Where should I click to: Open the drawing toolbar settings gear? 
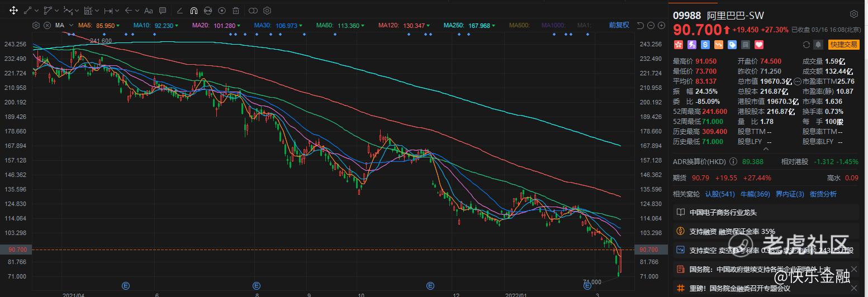(x=267, y=10)
